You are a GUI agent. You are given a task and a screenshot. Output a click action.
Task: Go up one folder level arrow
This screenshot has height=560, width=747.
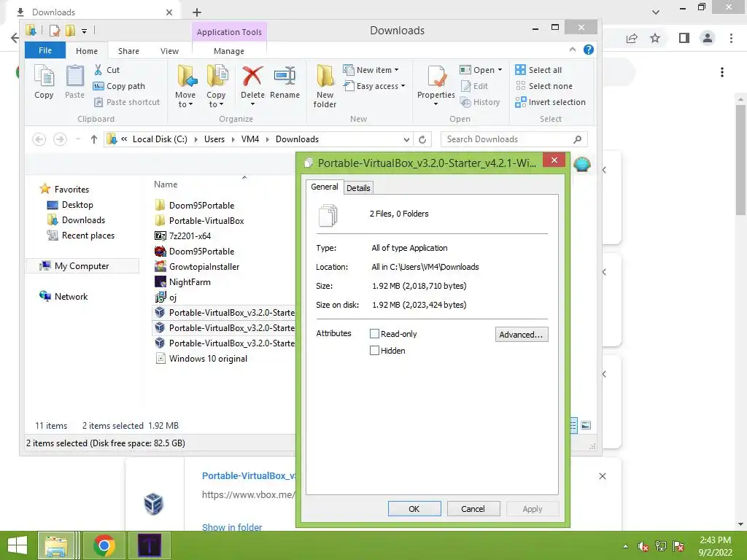tap(94, 139)
